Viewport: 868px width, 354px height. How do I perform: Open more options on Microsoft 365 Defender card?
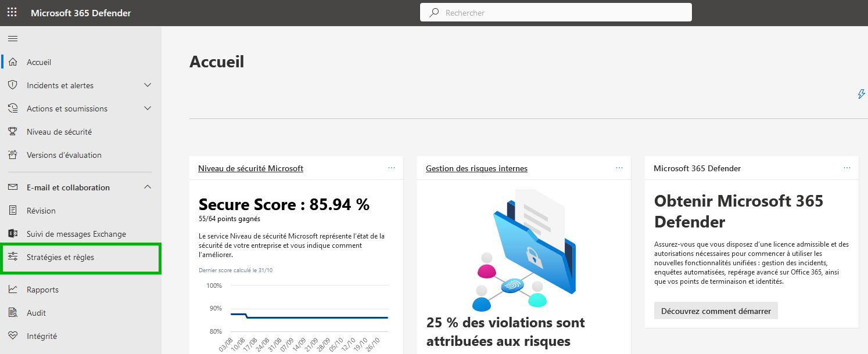click(x=847, y=168)
